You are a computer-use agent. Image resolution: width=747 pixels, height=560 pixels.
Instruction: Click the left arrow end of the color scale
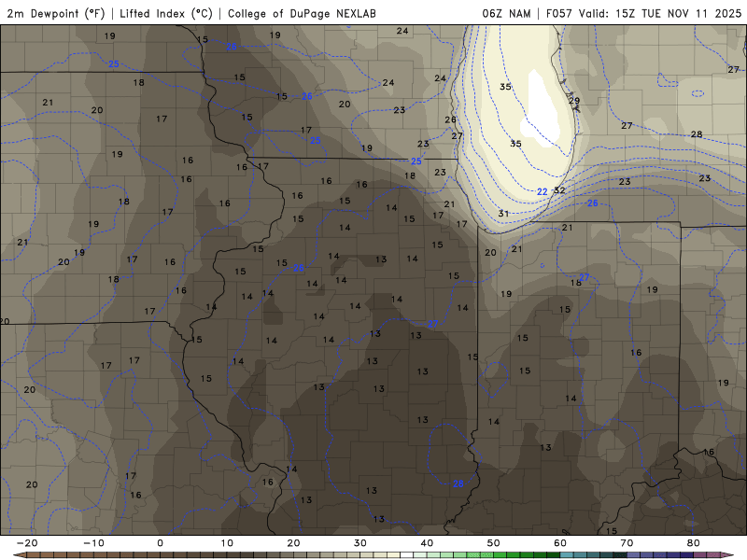(19, 555)
